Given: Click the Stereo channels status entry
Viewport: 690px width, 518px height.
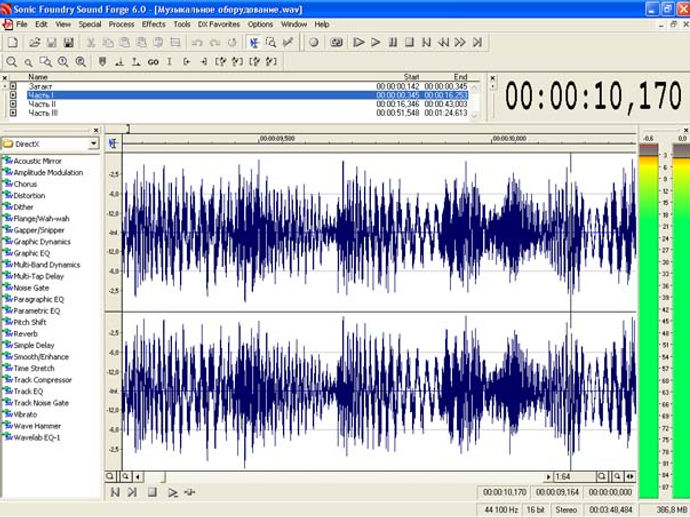Looking at the screenshot, I should (x=566, y=510).
